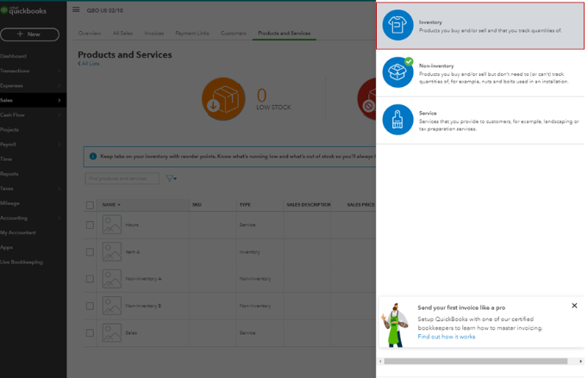Switch to the All Sales tab

coord(122,33)
